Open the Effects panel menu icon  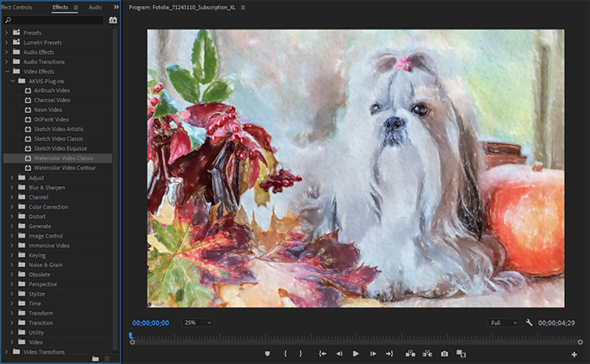click(75, 7)
